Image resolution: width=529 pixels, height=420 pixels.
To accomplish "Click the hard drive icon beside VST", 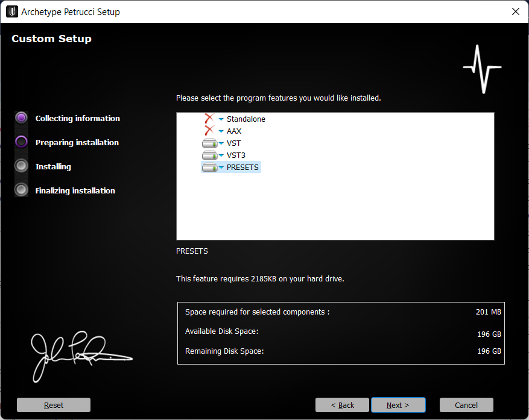I will coord(209,143).
